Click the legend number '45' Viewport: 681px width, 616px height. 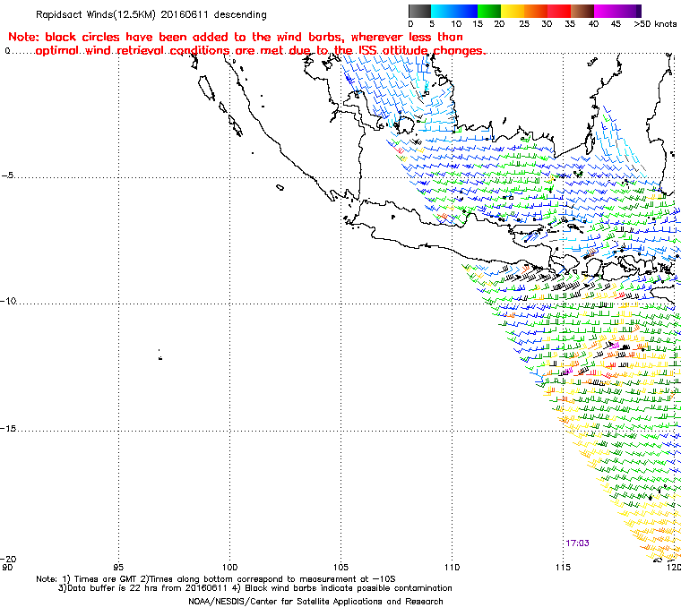(616, 24)
